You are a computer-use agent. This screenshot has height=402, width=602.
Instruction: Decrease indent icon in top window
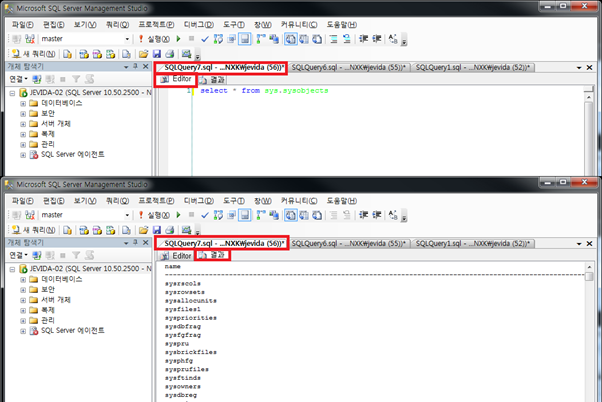point(363,39)
